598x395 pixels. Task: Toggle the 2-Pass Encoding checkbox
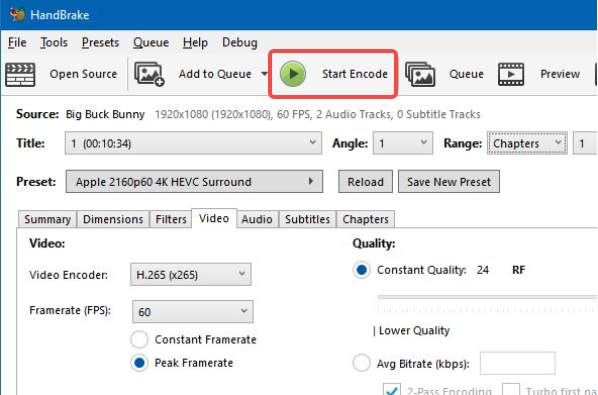pyautogui.click(x=392, y=389)
